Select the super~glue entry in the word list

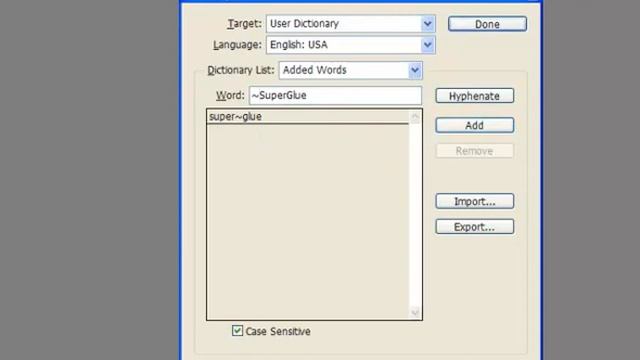click(x=308, y=117)
